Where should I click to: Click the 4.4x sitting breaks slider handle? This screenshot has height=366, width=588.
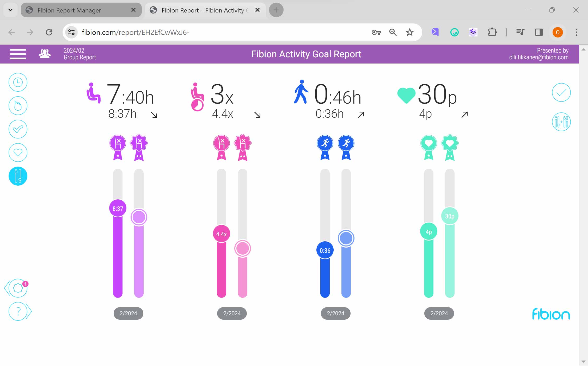click(222, 234)
